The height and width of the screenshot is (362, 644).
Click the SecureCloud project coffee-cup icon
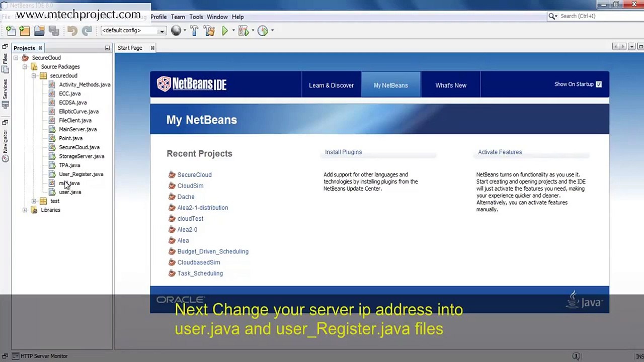(25, 58)
